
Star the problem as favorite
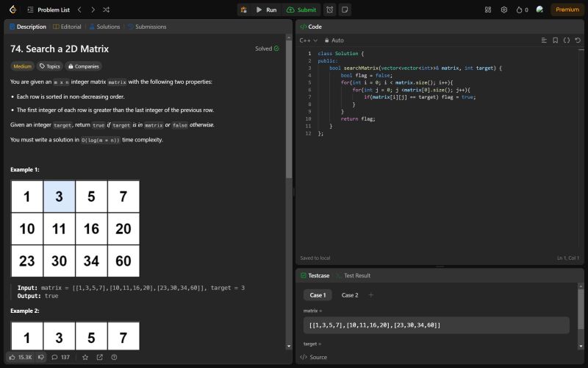(85, 357)
